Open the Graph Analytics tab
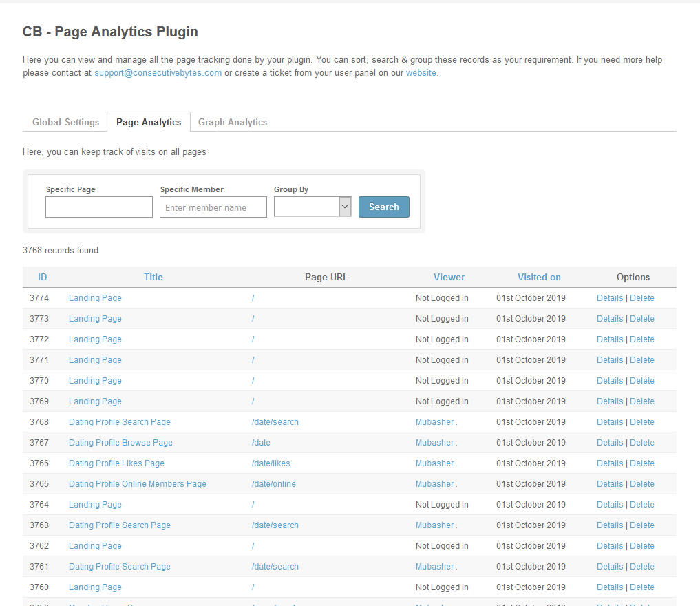Image resolution: width=700 pixels, height=606 pixels. click(233, 122)
